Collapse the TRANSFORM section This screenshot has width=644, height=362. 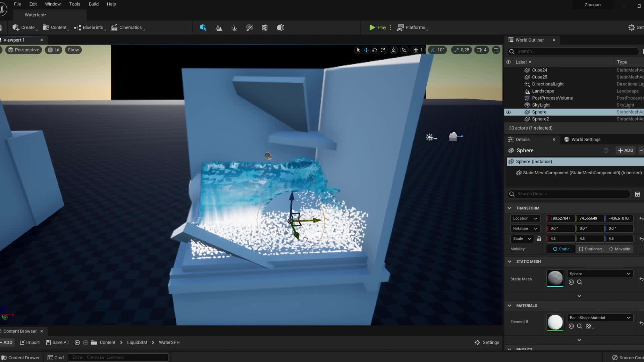[509, 208]
